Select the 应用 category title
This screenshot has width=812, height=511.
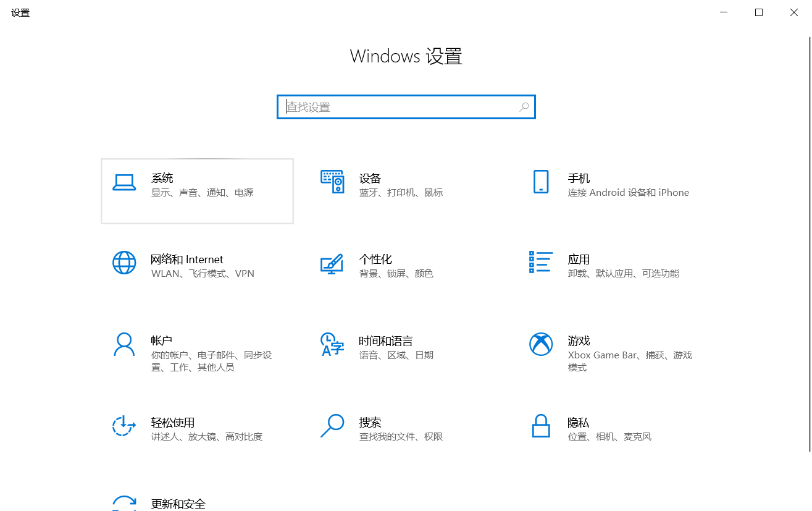point(579,260)
